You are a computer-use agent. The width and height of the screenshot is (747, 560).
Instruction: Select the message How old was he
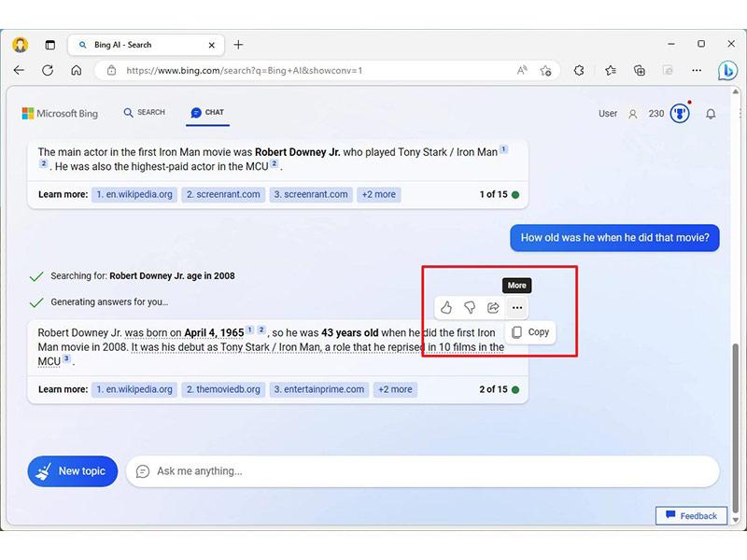coord(614,238)
